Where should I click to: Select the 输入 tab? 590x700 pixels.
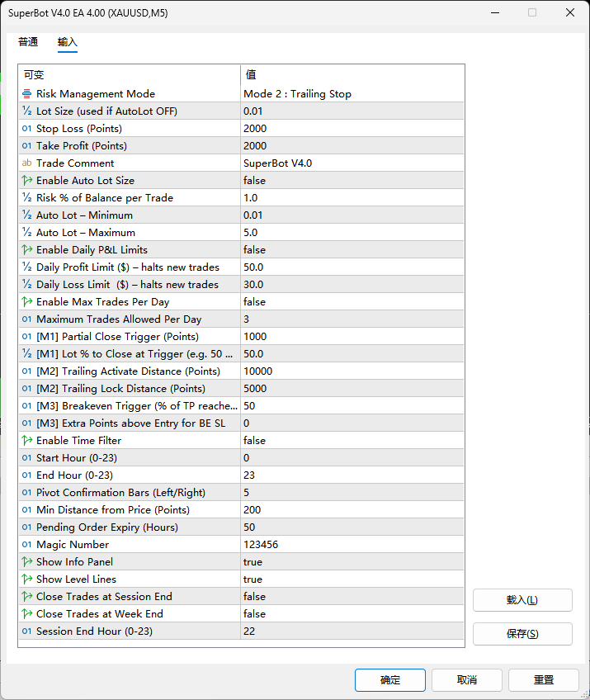point(68,42)
